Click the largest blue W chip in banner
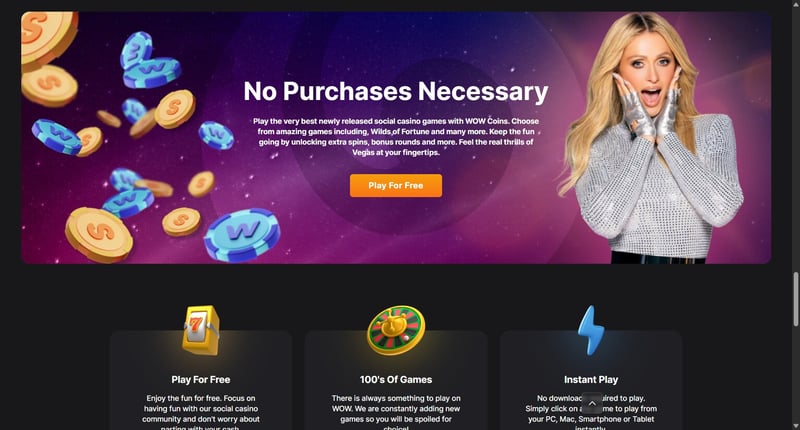 [x=242, y=235]
